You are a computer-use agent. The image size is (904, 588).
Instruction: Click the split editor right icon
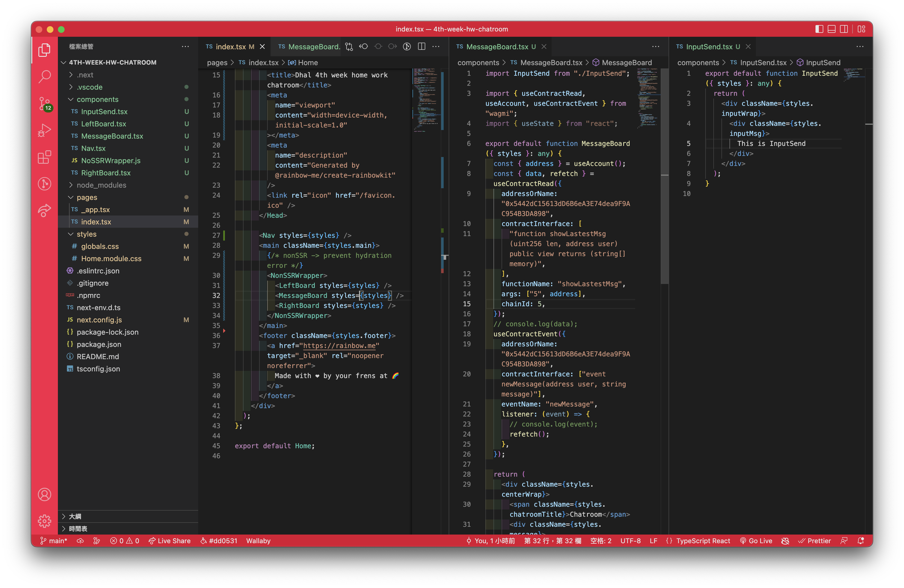[422, 46]
